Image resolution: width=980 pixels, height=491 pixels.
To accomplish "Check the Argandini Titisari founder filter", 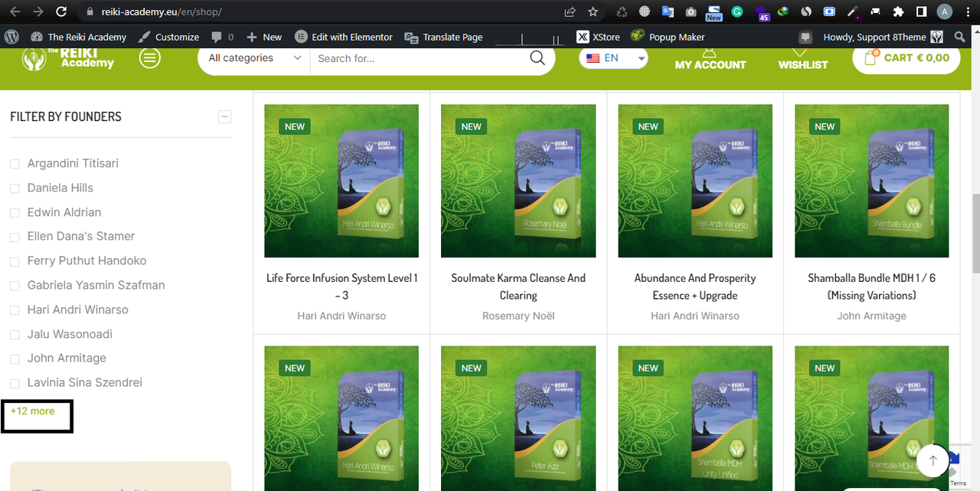I will coord(15,164).
